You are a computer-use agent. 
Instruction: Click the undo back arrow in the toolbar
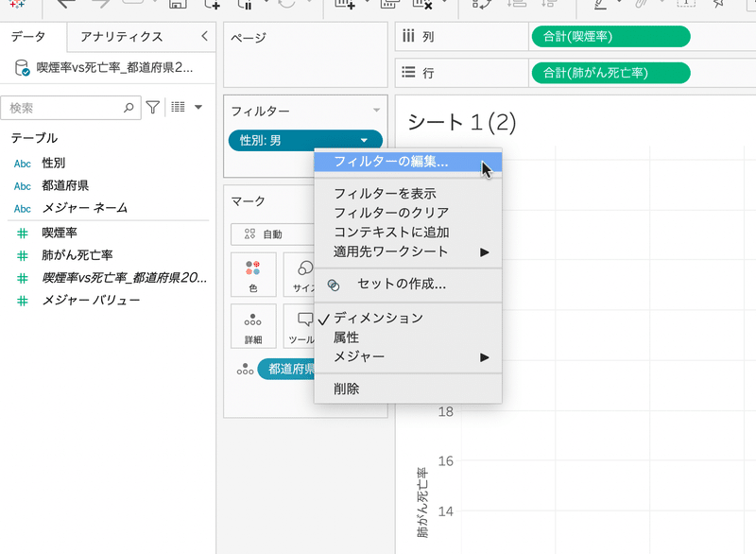click(66, 4)
